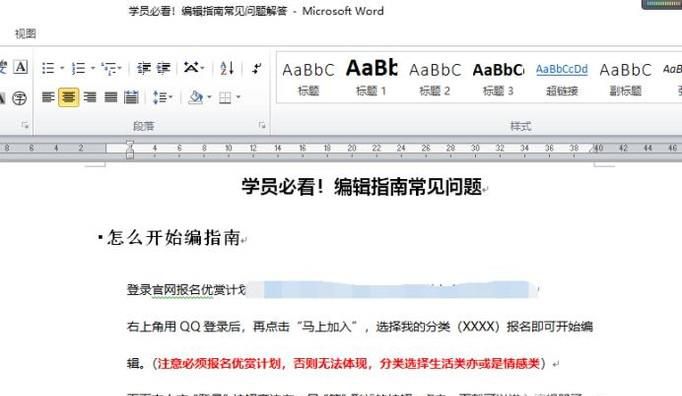682x396 pixels.
Task: Click the Sort A-Z icon
Action: tap(227, 68)
